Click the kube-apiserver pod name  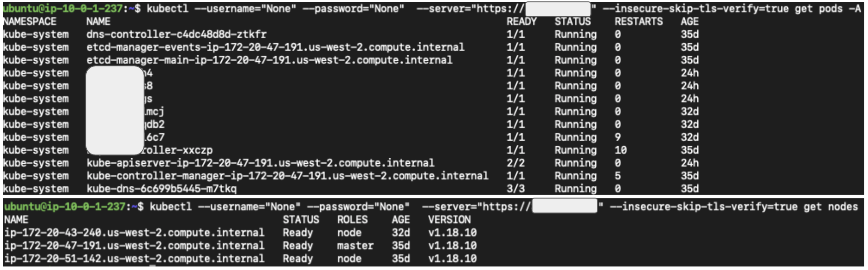pyautogui.click(x=260, y=163)
